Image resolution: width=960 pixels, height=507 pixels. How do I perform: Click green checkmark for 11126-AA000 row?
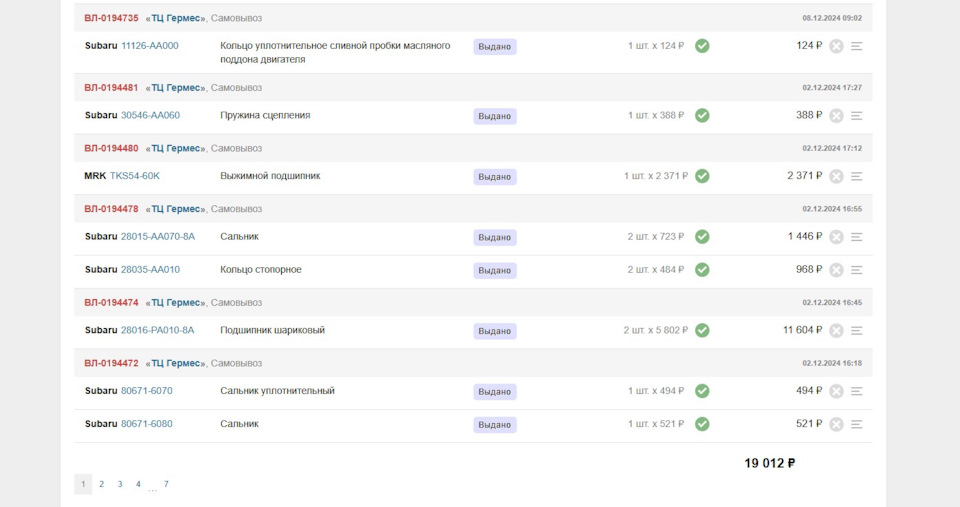coord(702,46)
